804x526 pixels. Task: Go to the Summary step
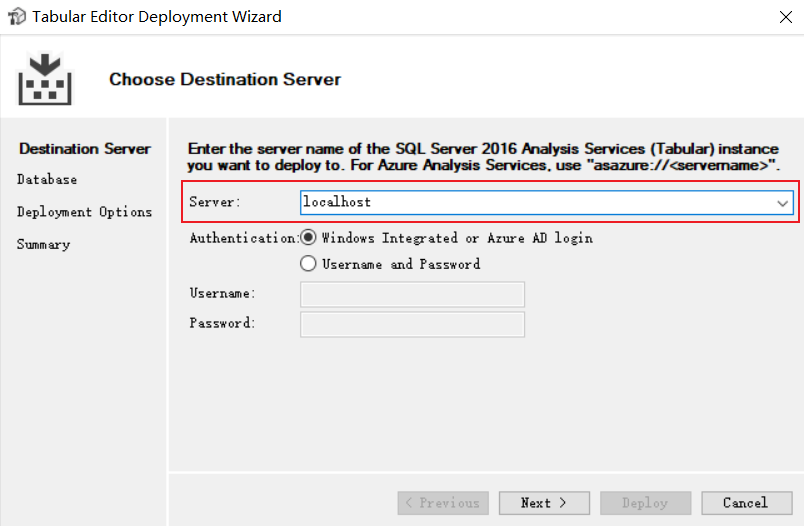44,245
